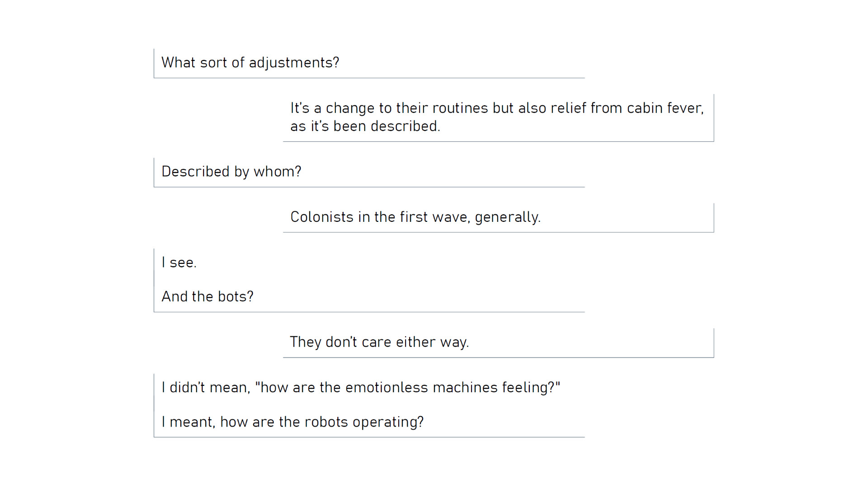868x488 pixels.
Task: Click the word "whom?"
Action: (x=277, y=172)
